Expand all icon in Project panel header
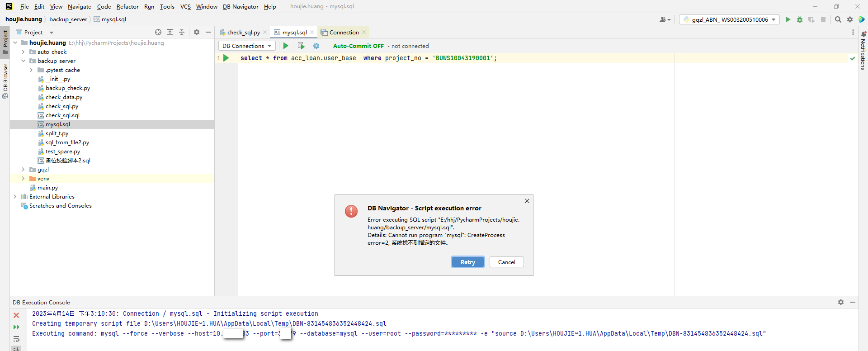Viewport: 868px width, 351px height. coord(170,32)
